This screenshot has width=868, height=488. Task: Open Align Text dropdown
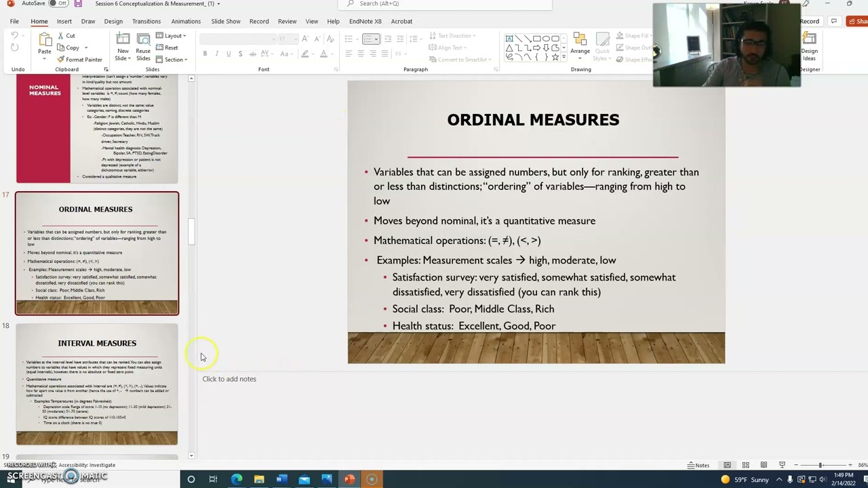tap(448, 47)
